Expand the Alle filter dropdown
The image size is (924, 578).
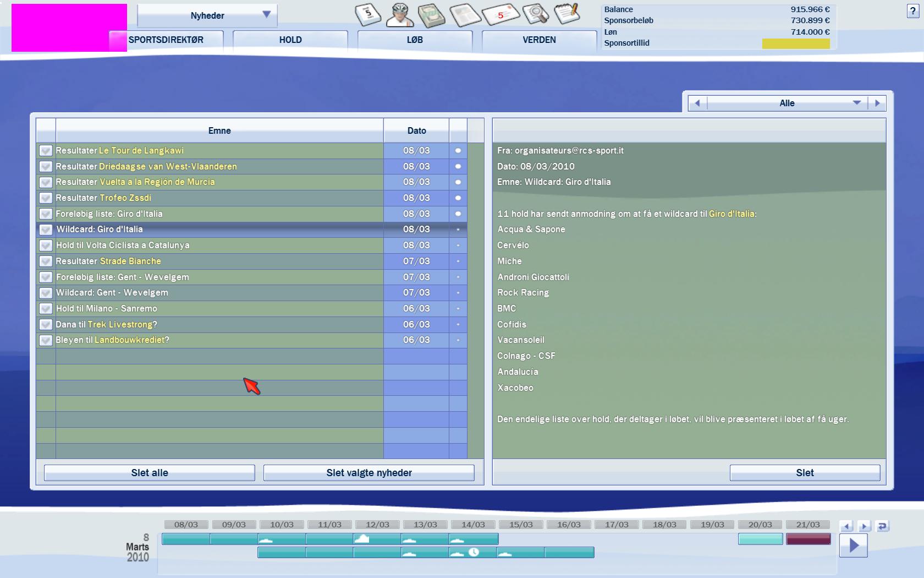(856, 103)
